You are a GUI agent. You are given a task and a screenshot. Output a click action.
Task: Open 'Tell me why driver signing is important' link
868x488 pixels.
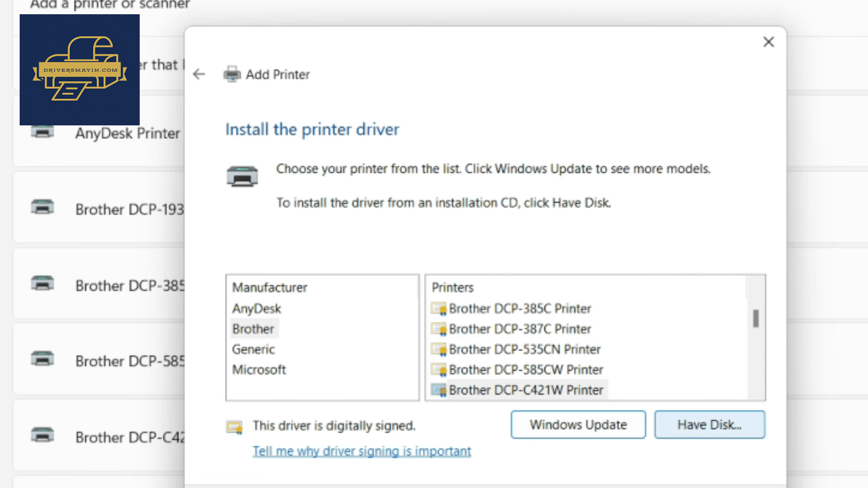362,451
